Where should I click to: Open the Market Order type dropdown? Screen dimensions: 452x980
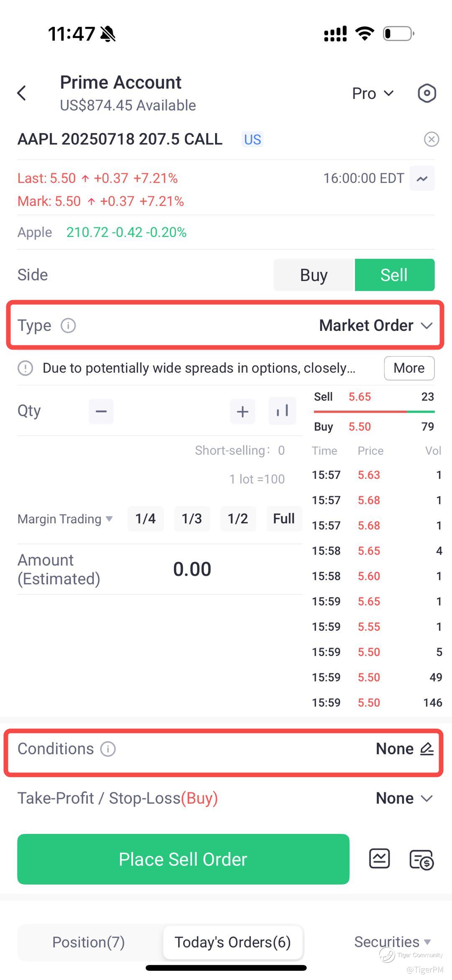tap(375, 326)
